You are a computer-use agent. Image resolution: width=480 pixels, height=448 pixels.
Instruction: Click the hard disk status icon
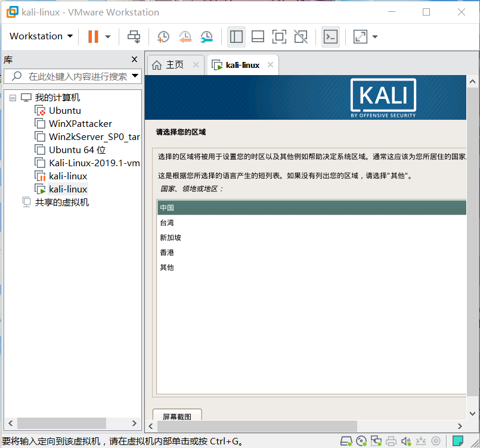click(346, 441)
